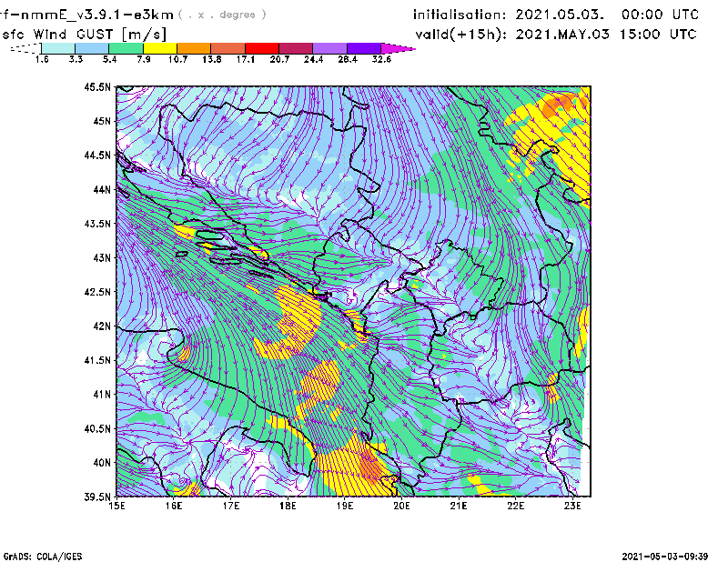
Task: Click the initialisation date '2021.05.03.'
Action: pyautogui.click(x=560, y=15)
